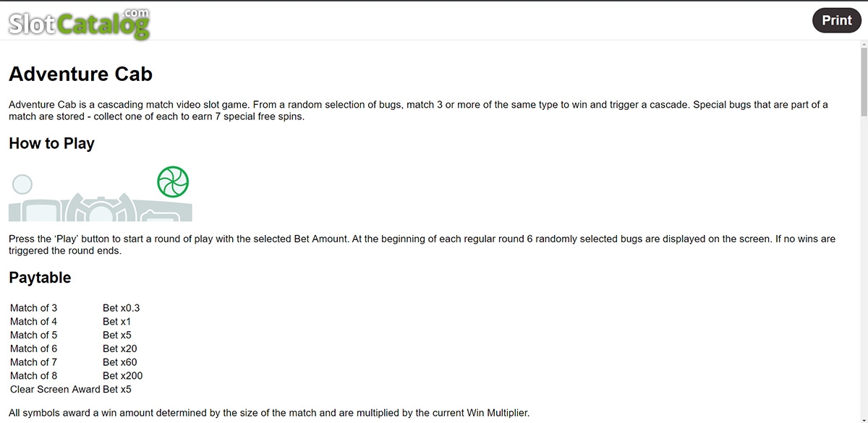This screenshot has height=423, width=868.
Task: Click the Bet x60 payout value
Action: coord(119,362)
